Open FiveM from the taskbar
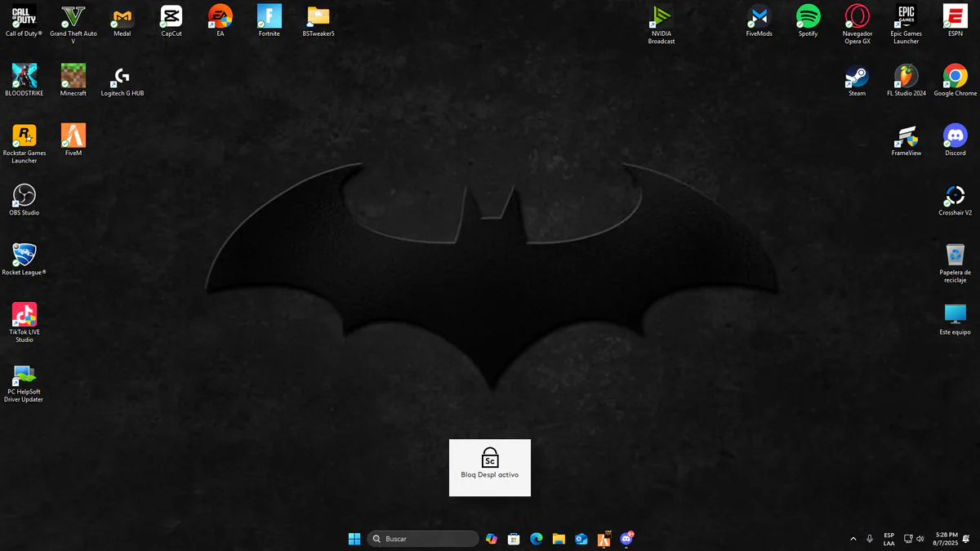Viewport: 980px width, 551px height. (x=604, y=539)
